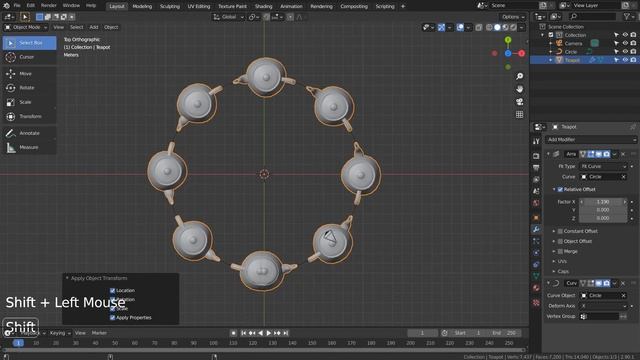Toggle the Location checkbox

112,291
